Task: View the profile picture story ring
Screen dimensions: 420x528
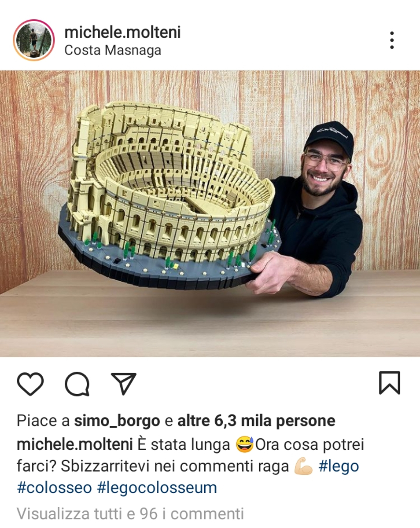Action: coord(34,40)
